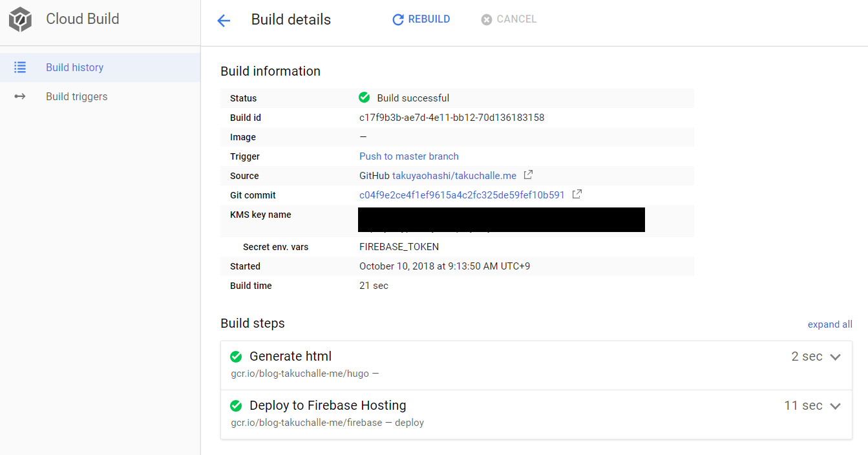Click the green Build successful check icon
The image size is (868, 455).
point(365,98)
